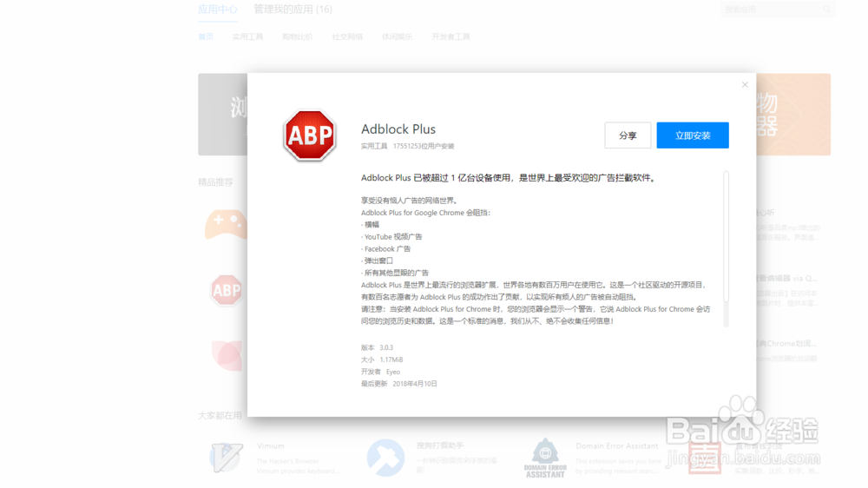The width and height of the screenshot is (868, 488).
Task: Click the 实用工具 category label under title
Action: pyautogui.click(x=374, y=146)
